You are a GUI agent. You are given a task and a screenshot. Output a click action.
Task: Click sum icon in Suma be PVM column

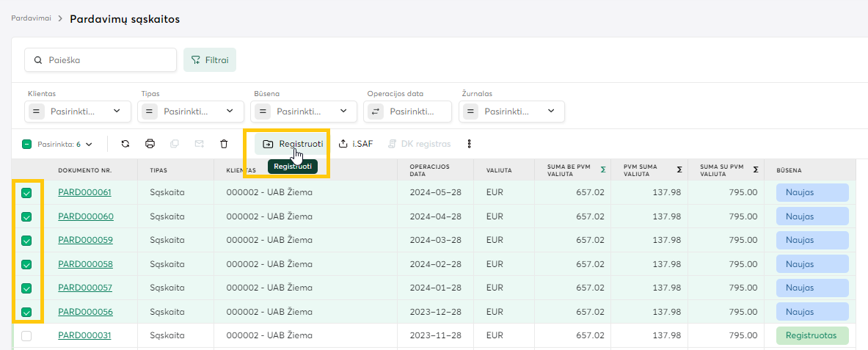(603, 169)
